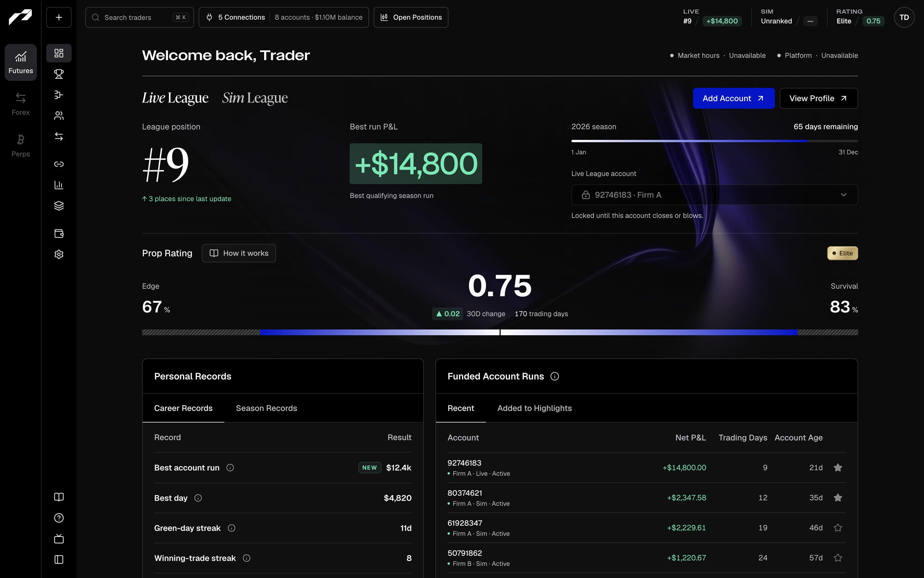The height and width of the screenshot is (578, 924).
Task: Open the link connections icon in sidebar
Action: [x=59, y=164]
